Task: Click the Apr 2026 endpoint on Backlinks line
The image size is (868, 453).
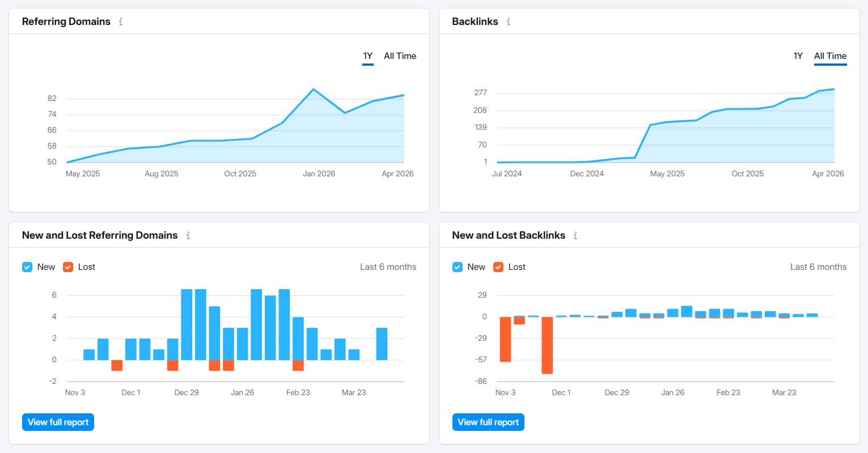Action: point(833,89)
